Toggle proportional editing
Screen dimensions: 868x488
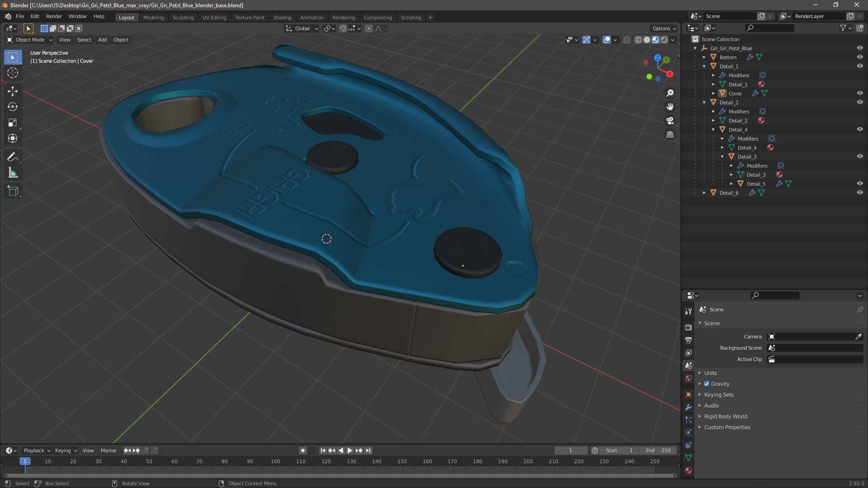pyautogui.click(x=369, y=28)
